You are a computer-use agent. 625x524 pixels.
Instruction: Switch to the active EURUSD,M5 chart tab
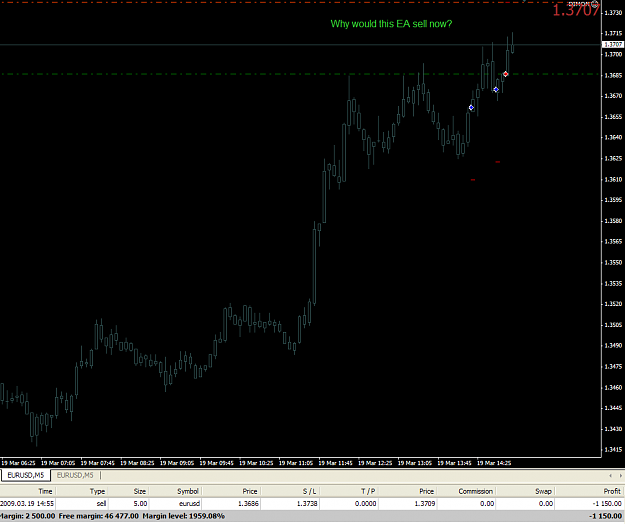[26, 475]
